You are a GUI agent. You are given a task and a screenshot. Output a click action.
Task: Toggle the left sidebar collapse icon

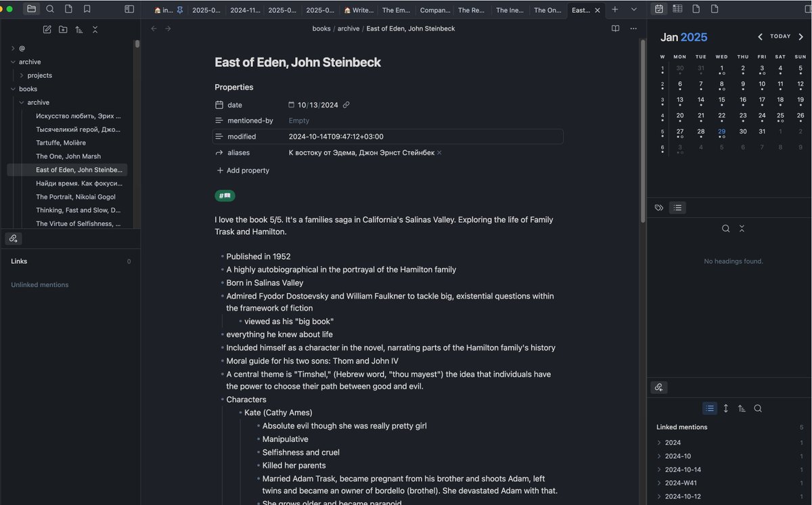click(x=129, y=9)
